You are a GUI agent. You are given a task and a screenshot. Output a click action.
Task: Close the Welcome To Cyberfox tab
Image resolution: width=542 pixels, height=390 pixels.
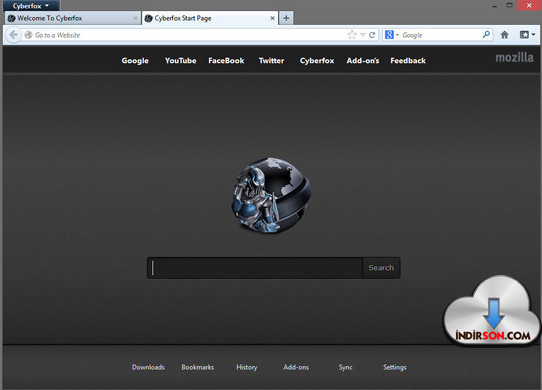point(135,18)
